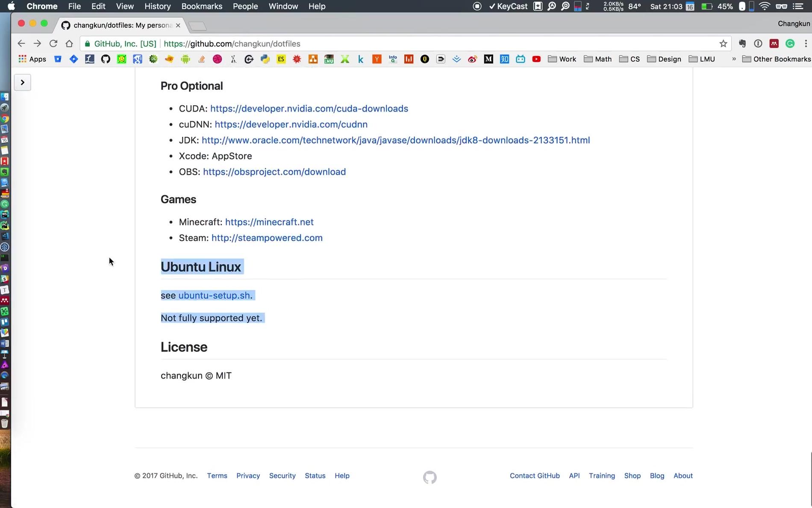Open the footer Training link

(602, 476)
